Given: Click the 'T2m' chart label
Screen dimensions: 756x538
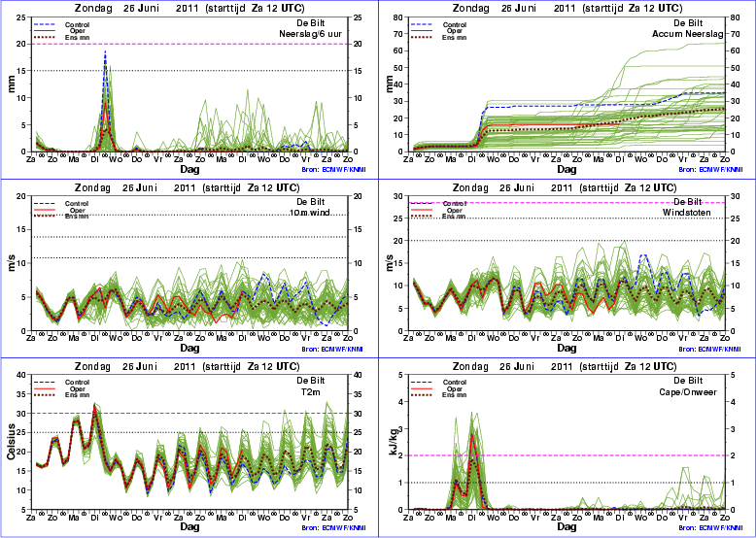Looking at the screenshot, I should coord(311,392).
